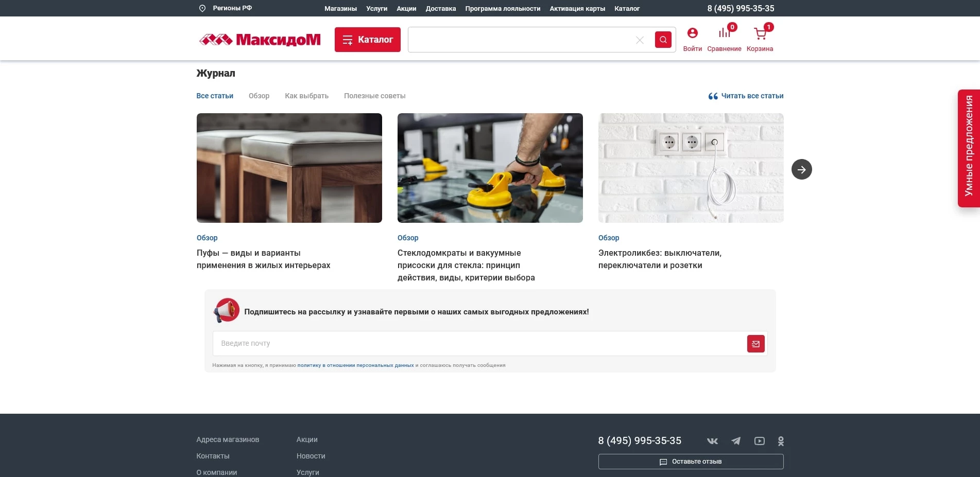This screenshot has width=980, height=477.
Task: Open the Пуфы article thumbnail
Action: click(x=289, y=168)
